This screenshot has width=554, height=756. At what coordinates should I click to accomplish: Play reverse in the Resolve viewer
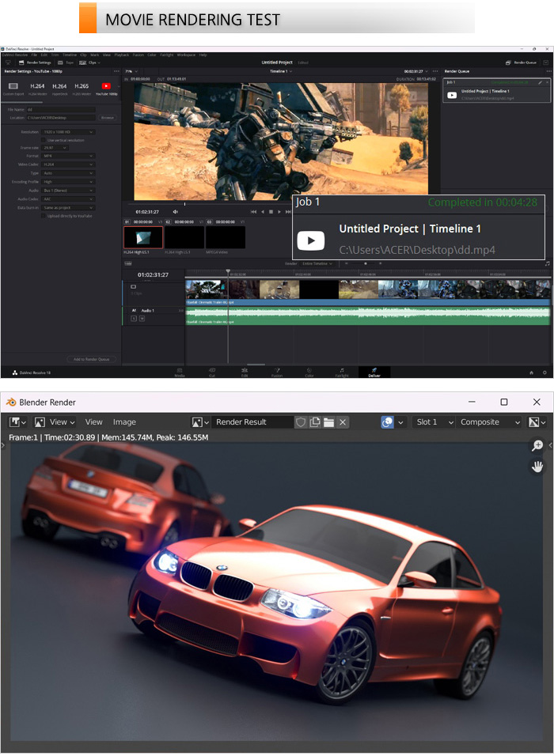(263, 212)
